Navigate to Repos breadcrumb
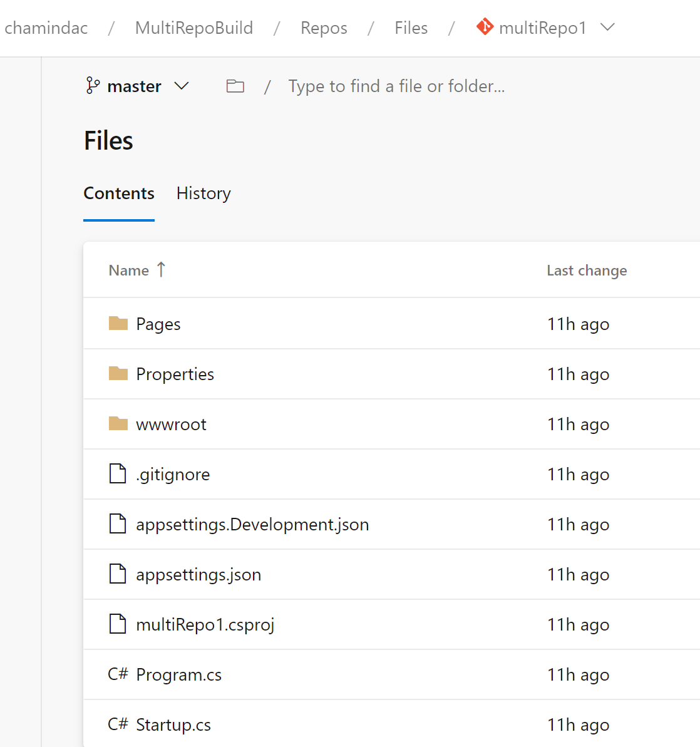Viewport: 700px width, 747px height. (x=324, y=28)
